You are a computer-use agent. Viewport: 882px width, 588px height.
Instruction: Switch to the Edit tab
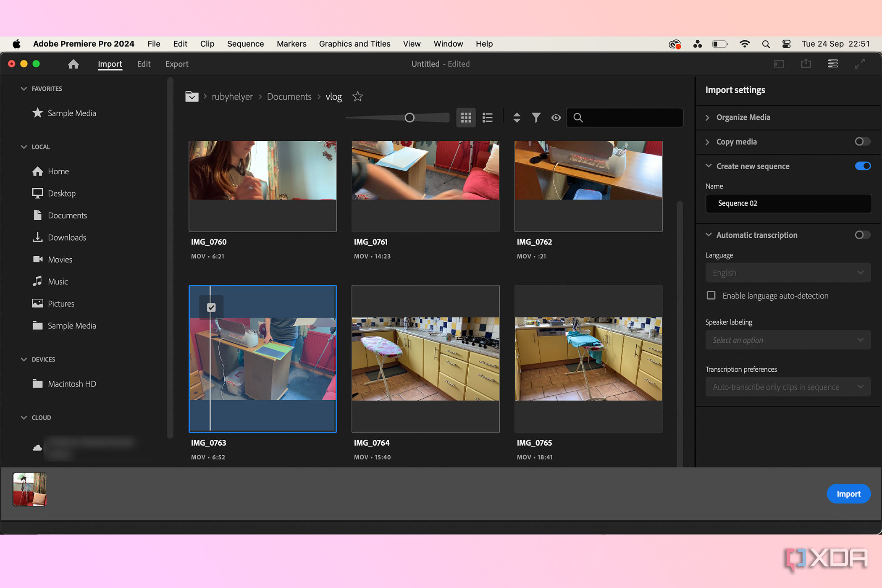point(144,64)
